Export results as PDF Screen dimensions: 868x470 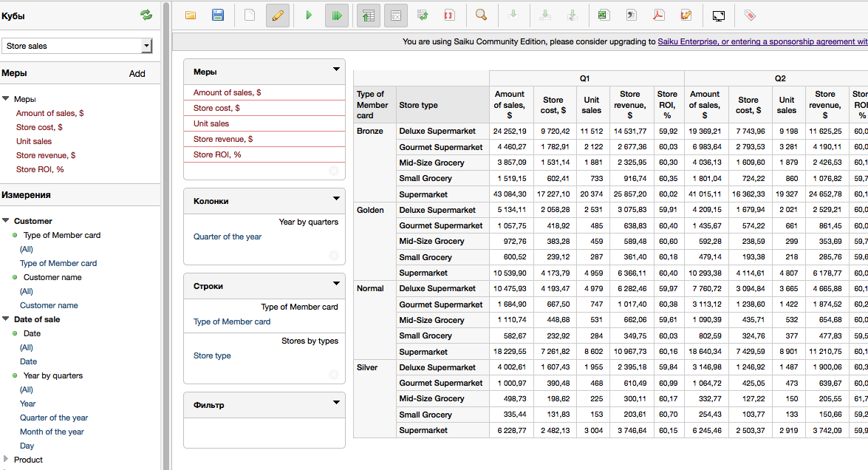point(658,16)
